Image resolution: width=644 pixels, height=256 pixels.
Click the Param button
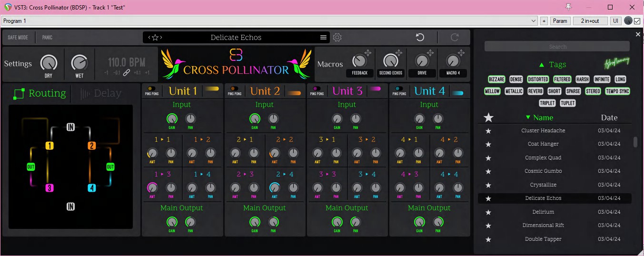pyautogui.click(x=560, y=21)
